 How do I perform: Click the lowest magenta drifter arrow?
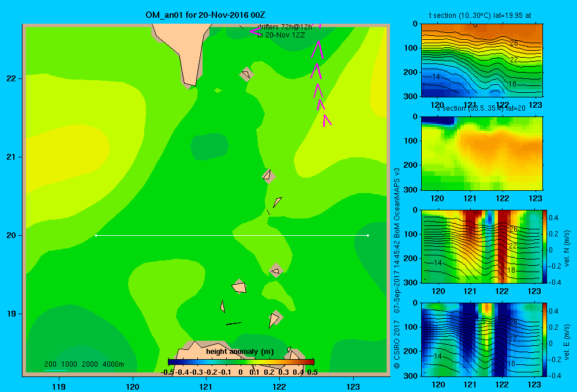(x=327, y=120)
